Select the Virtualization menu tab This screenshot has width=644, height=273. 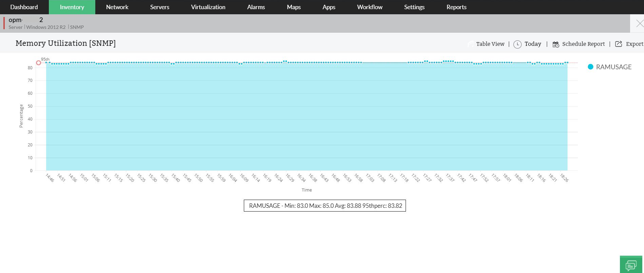(208, 7)
